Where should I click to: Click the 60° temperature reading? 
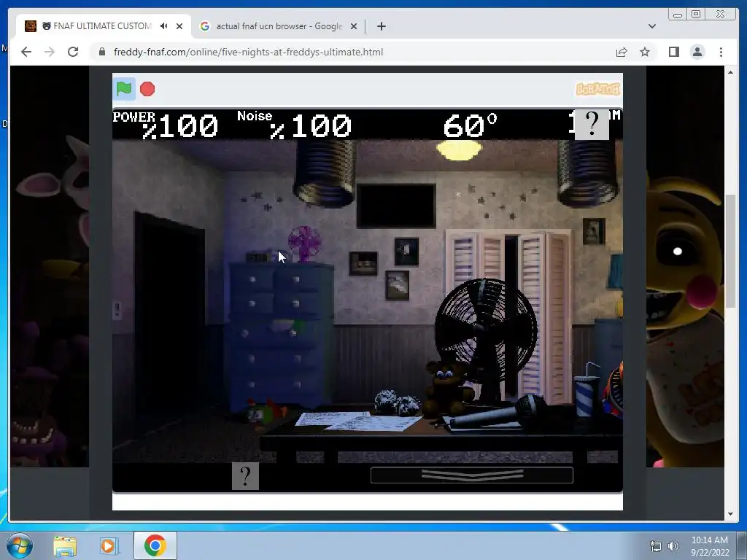470,126
